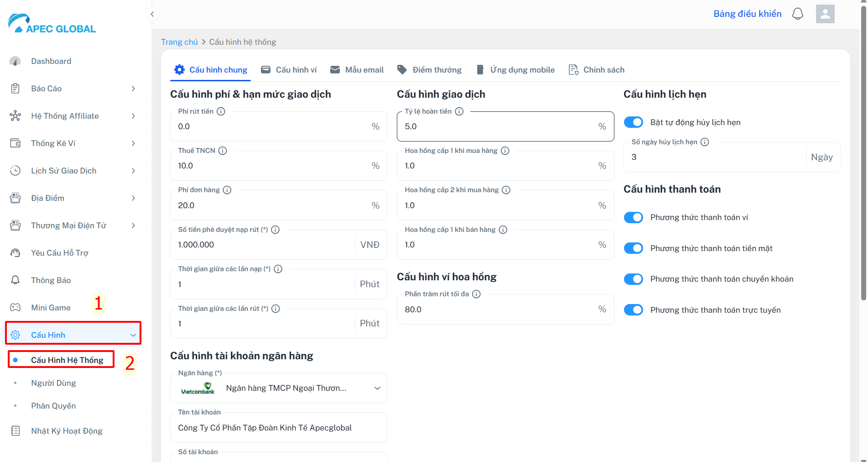
Task: Click info icon beside Hoa hồng cấp 1 khi bán hàng
Action: pos(503,230)
